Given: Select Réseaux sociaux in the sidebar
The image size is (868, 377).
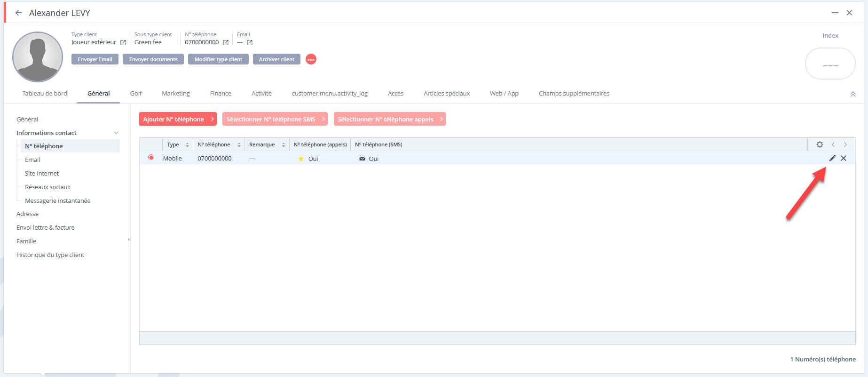Looking at the screenshot, I should (47, 187).
